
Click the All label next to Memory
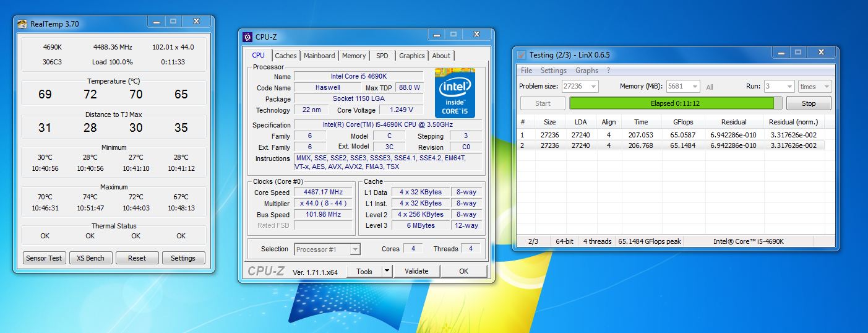pos(710,87)
